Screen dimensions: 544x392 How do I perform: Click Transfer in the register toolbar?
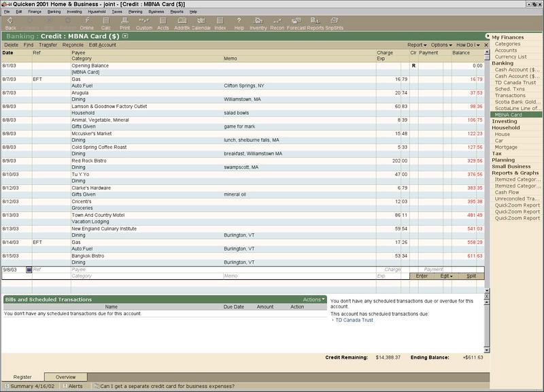48,45
